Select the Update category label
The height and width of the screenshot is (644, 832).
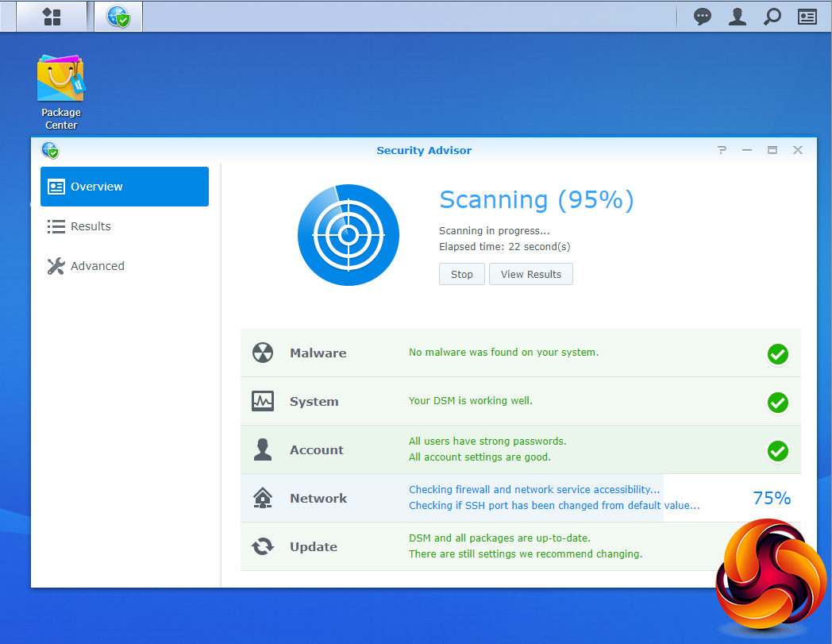click(313, 547)
